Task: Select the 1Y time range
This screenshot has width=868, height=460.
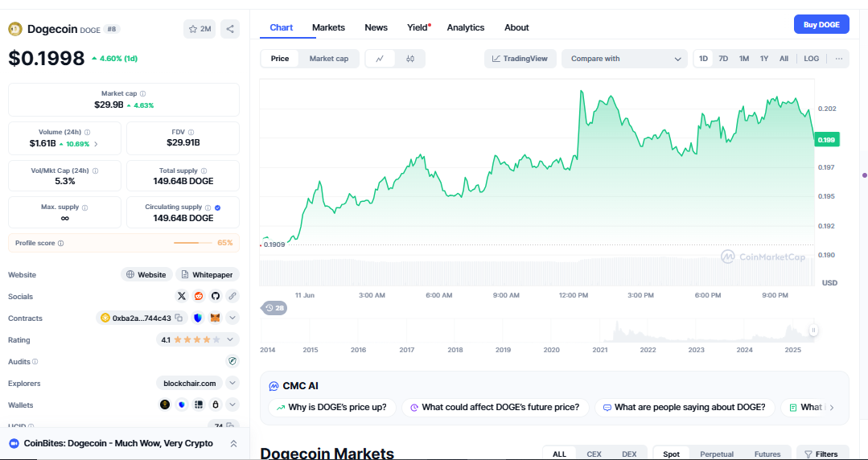Action: pos(764,59)
